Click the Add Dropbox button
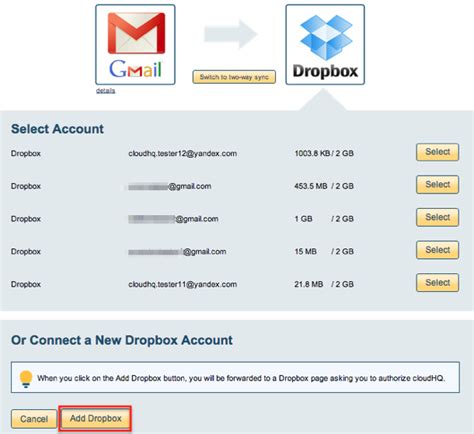The image size is (474, 434). [96, 418]
